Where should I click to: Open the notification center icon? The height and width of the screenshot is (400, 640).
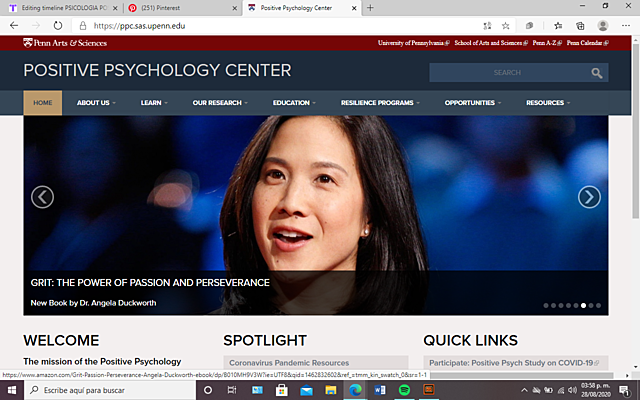click(624, 391)
